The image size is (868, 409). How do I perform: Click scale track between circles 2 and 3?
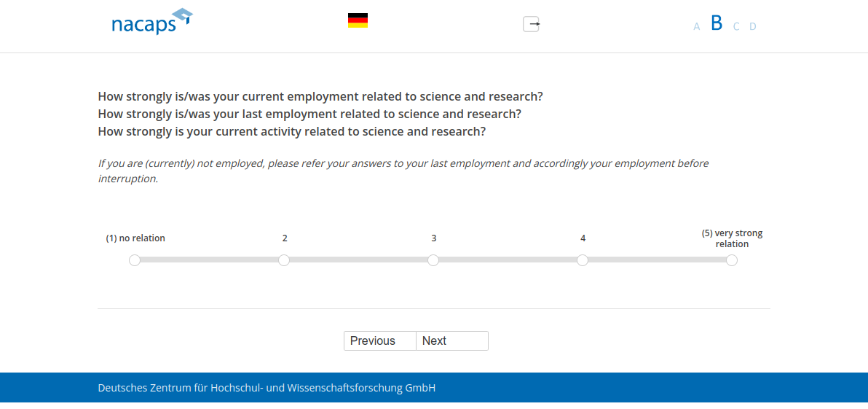[358, 260]
